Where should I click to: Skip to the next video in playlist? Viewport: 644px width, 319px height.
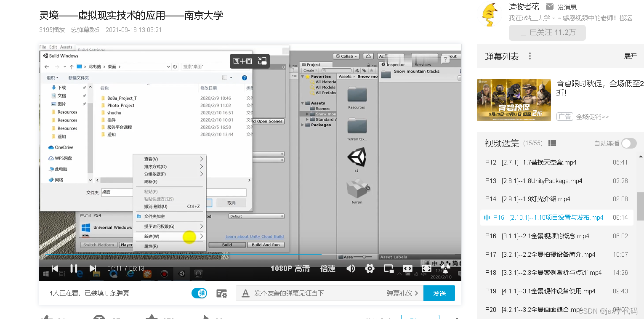tap(93, 268)
